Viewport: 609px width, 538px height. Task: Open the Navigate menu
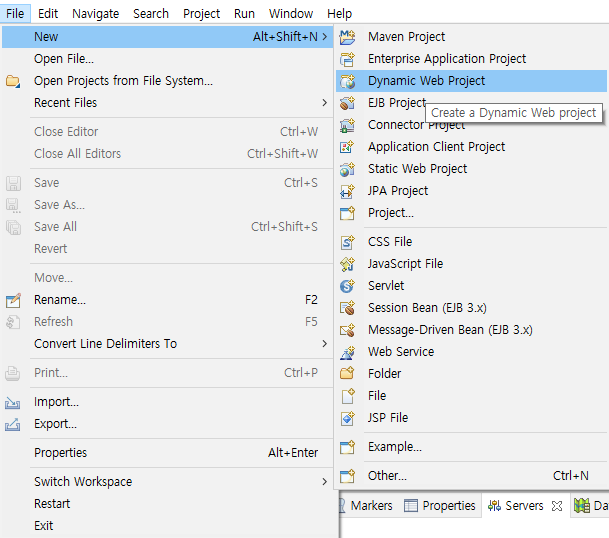coord(96,14)
